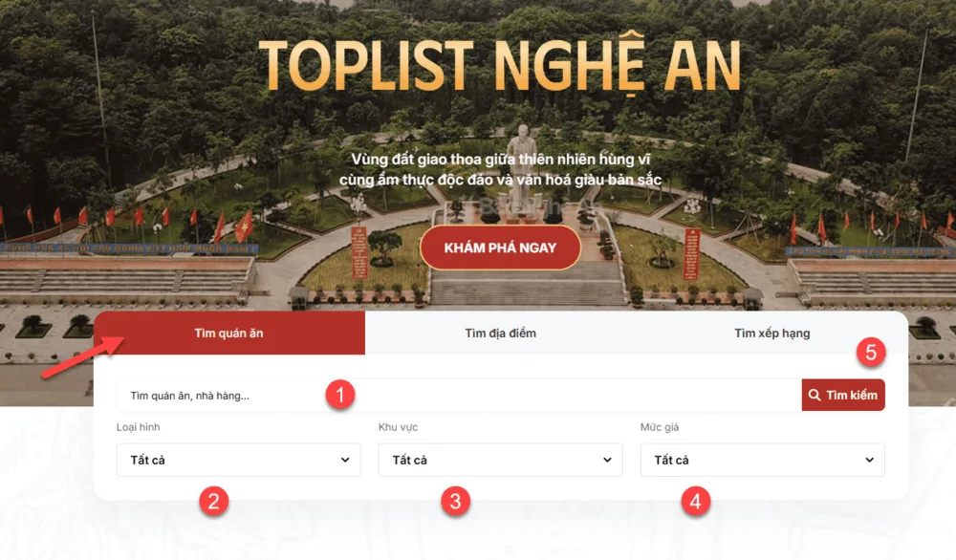Switch to the Tìm xếp hạng tab

(x=771, y=333)
